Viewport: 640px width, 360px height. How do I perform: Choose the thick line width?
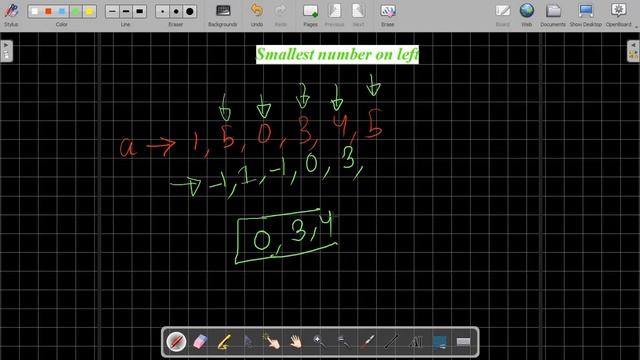[x=139, y=11]
